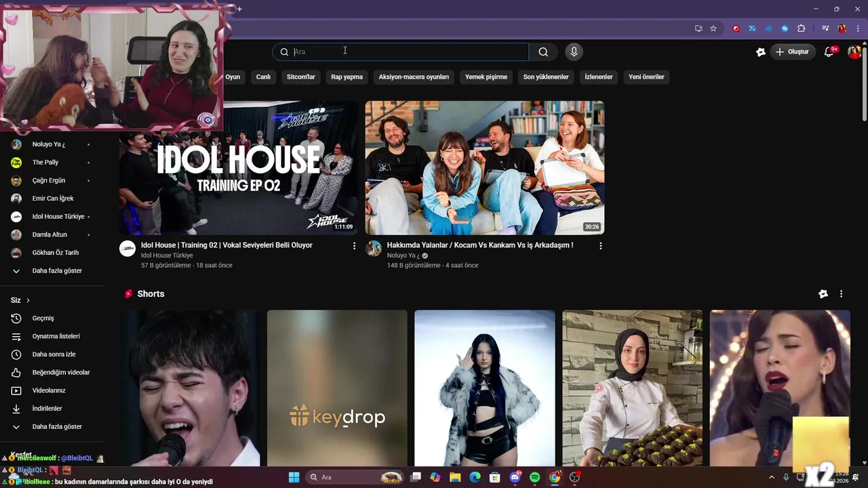868x488 pixels.
Task: Open options for Hakkımda Yalanlar video
Action: [x=600, y=246]
